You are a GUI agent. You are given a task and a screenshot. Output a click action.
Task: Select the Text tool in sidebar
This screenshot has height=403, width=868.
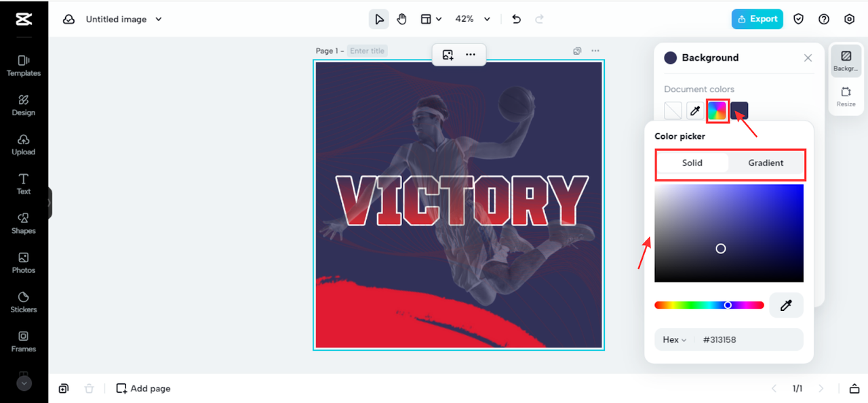point(24,184)
